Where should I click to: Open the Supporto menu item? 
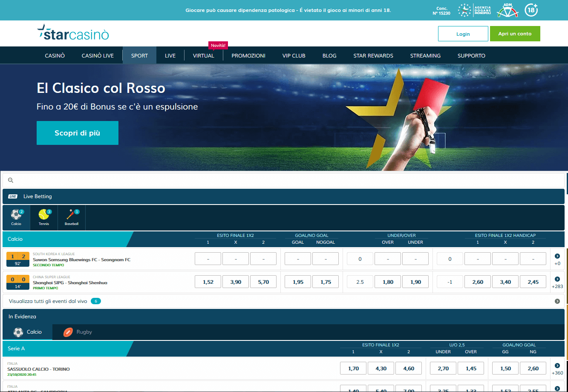471,55
